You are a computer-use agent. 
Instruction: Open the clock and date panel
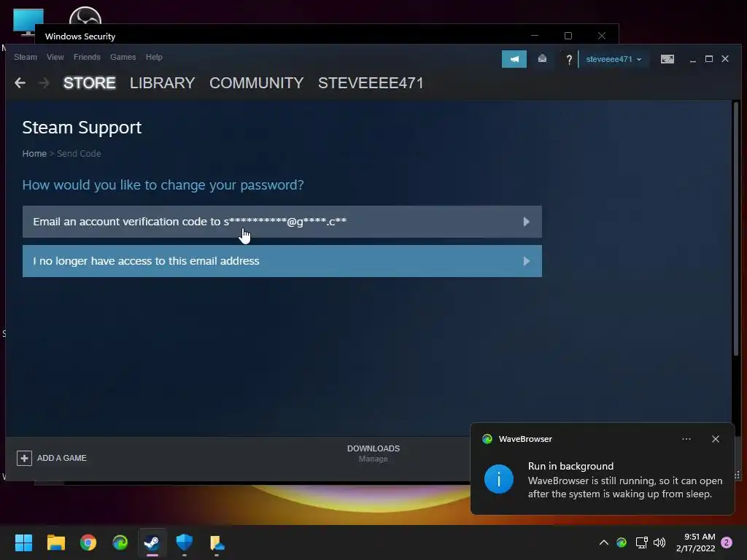(x=695, y=542)
